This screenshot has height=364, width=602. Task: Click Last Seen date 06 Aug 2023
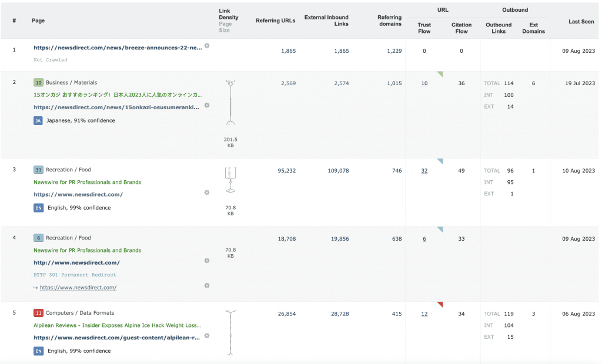pos(578,314)
